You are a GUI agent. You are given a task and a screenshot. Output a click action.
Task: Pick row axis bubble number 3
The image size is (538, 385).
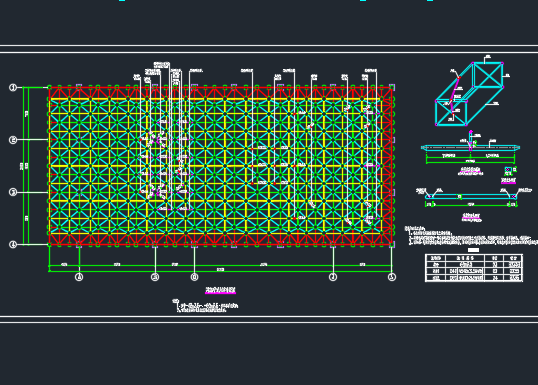click(13, 192)
